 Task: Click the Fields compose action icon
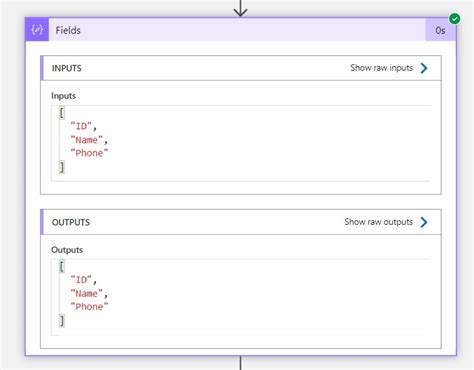[x=37, y=30]
